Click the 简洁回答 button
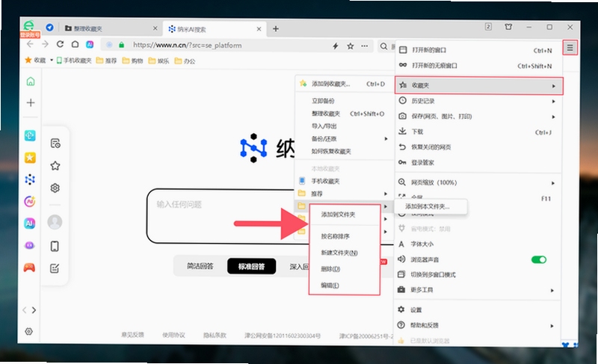 pos(200,266)
